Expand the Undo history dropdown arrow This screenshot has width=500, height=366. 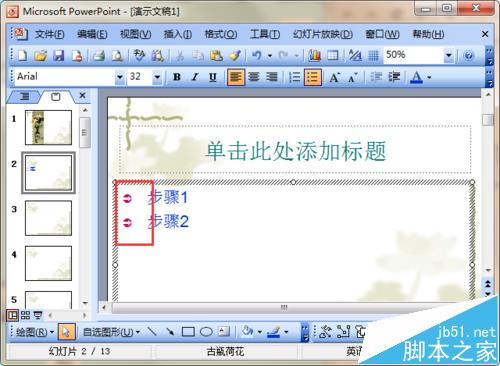pyautogui.click(x=270, y=55)
